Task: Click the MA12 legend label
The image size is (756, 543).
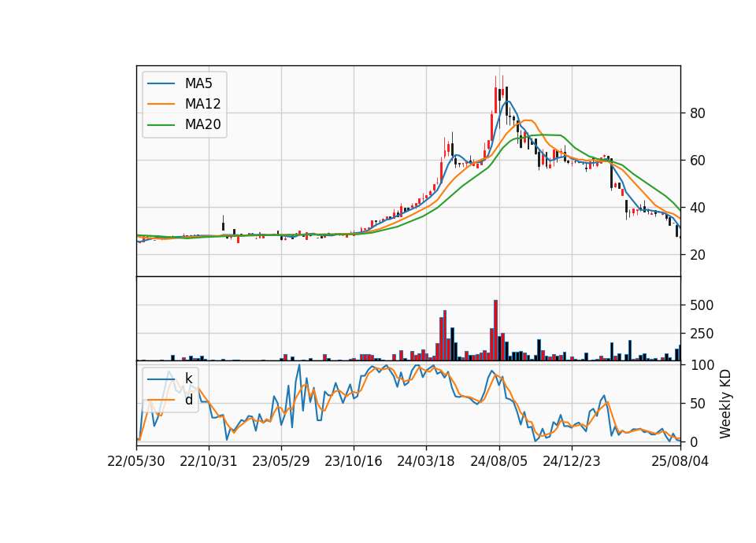Action: [202, 104]
